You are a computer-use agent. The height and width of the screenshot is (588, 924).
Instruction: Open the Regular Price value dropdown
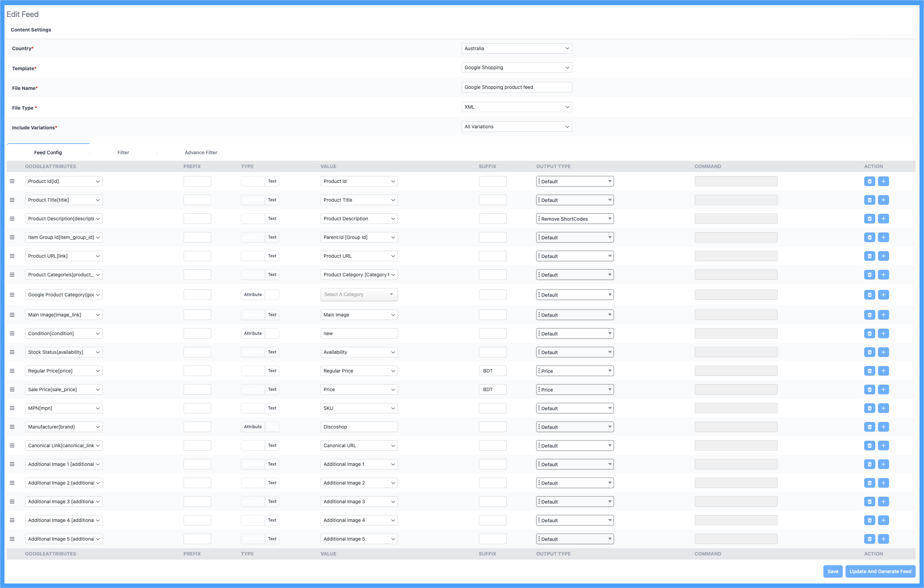(359, 371)
